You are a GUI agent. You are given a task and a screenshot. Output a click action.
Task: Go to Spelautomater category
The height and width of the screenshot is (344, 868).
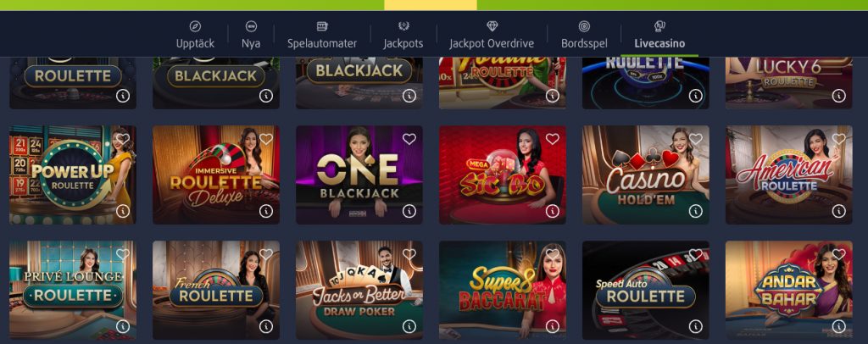(322, 35)
